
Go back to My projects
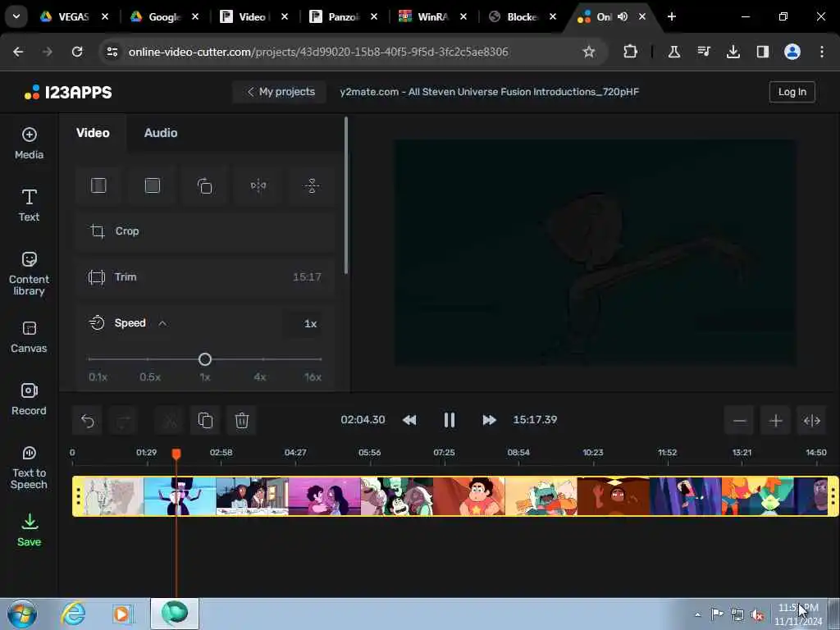(280, 92)
